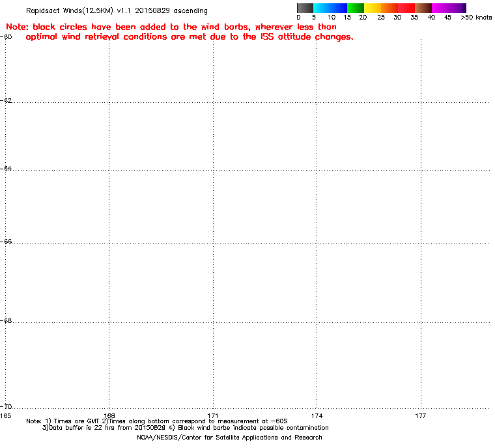The width and height of the screenshot is (495, 448).
Task: Click the '10' legend label
Action: pyautogui.click(x=331, y=18)
